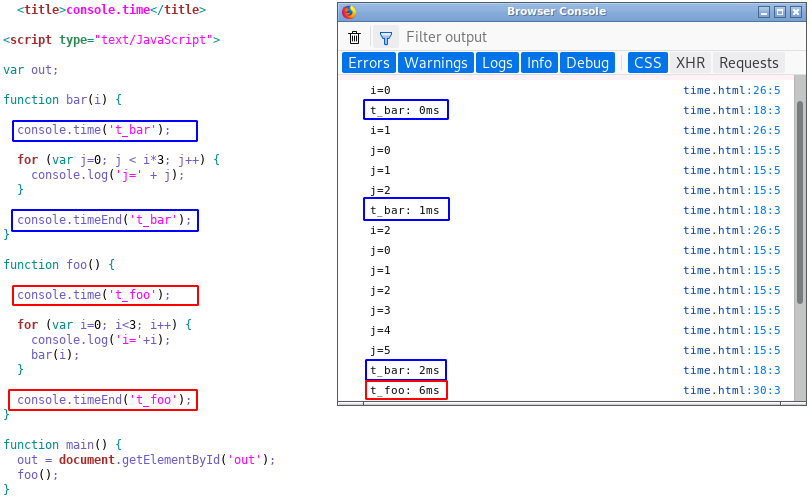Maximize the Browser Console window
The height and width of the screenshot is (496, 810).
click(779, 12)
